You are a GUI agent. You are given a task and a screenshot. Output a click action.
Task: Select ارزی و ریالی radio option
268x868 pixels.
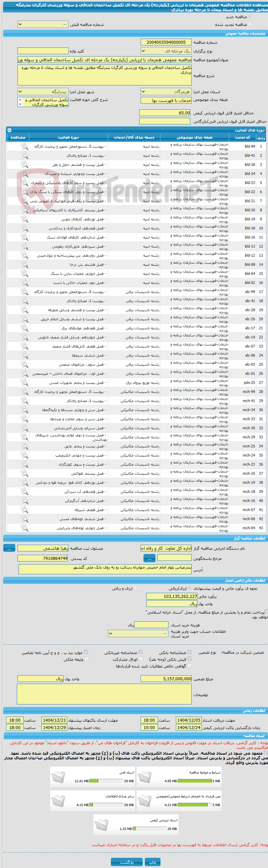(136, 588)
